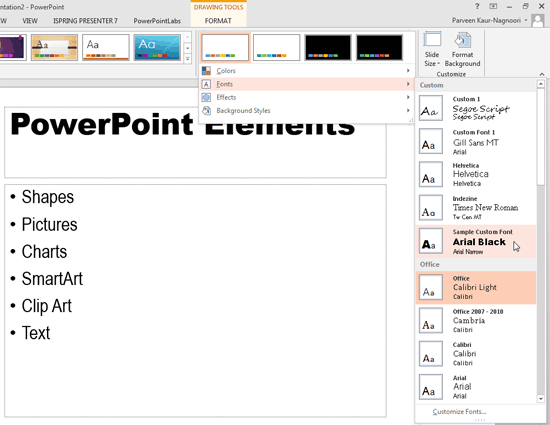This screenshot has height=425, width=550.
Task: Click the SmartArt bullet text
Action: click(52, 279)
